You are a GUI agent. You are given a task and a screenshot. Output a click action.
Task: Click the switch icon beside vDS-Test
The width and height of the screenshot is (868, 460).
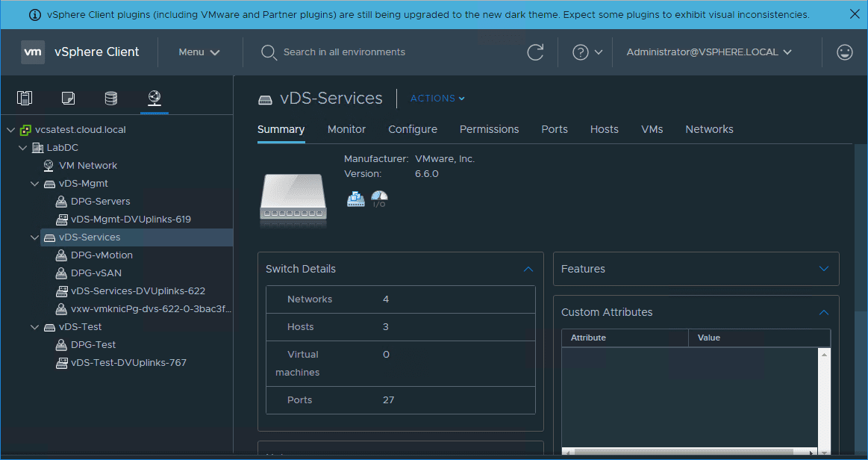(49, 327)
